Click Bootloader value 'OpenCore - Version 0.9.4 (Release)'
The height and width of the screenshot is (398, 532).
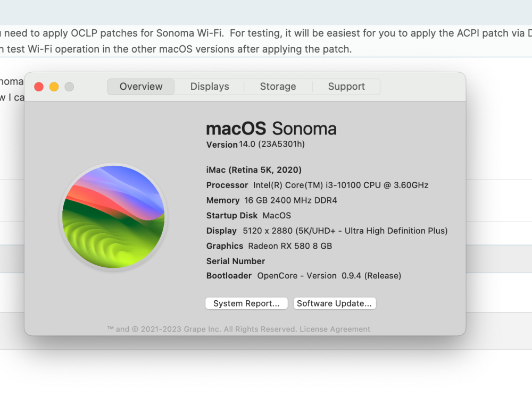click(329, 276)
